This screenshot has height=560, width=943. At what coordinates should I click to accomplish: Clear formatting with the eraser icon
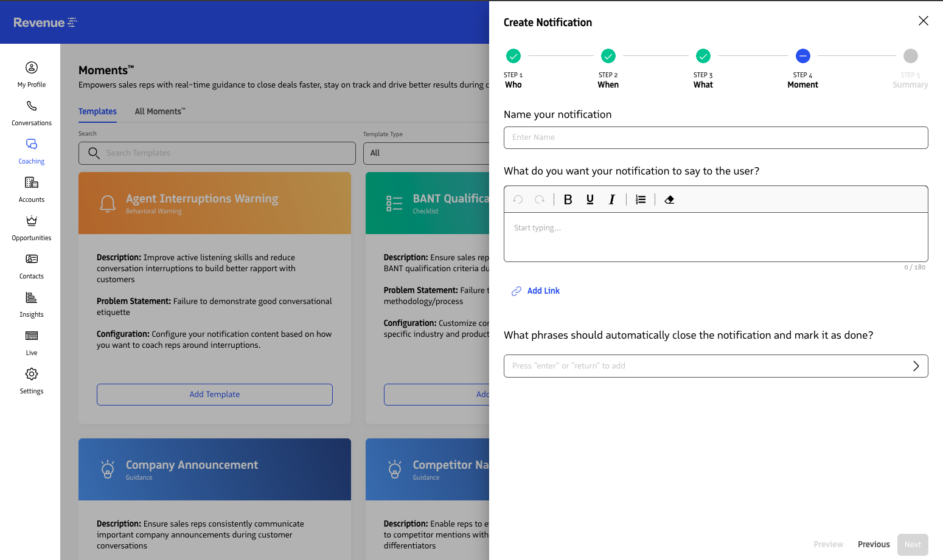point(669,199)
